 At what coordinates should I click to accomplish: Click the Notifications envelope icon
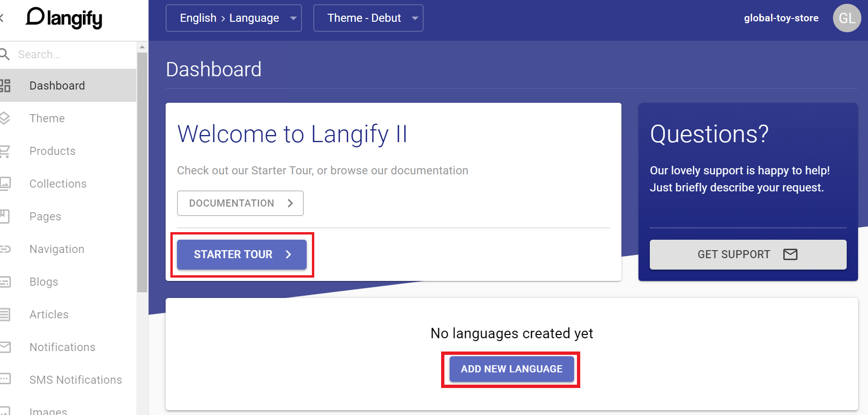click(x=5, y=347)
